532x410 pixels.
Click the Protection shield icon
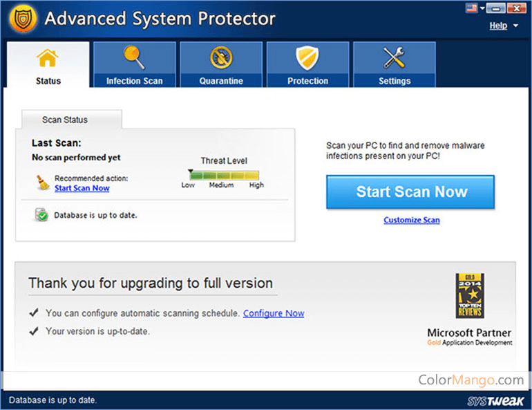click(x=307, y=58)
